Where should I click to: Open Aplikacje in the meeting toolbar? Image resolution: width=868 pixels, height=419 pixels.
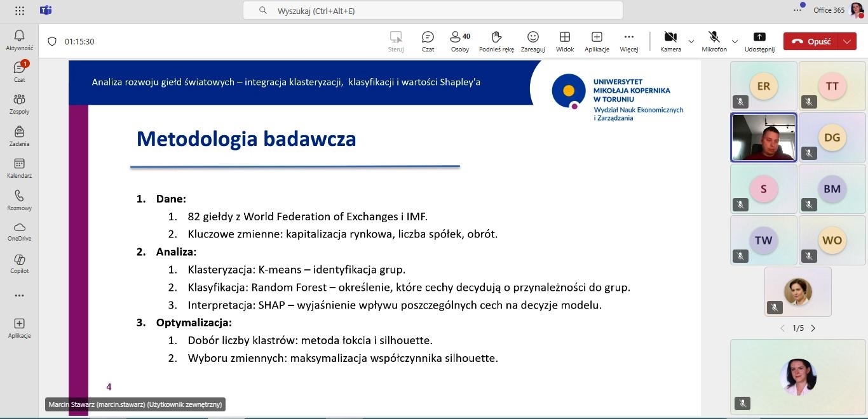point(597,41)
